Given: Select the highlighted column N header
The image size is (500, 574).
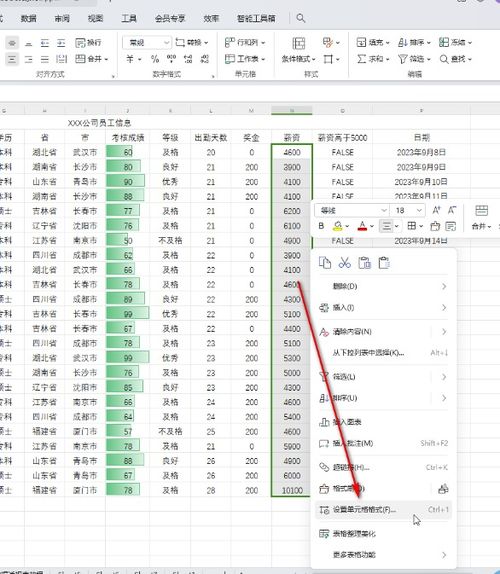Looking at the screenshot, I should pyautogui.click(x=292, y=110).
